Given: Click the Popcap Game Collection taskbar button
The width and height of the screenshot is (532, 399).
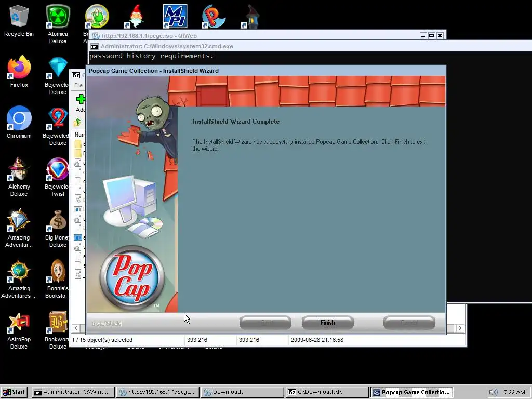Looking at the screenshot, I should tap(412, 392).
